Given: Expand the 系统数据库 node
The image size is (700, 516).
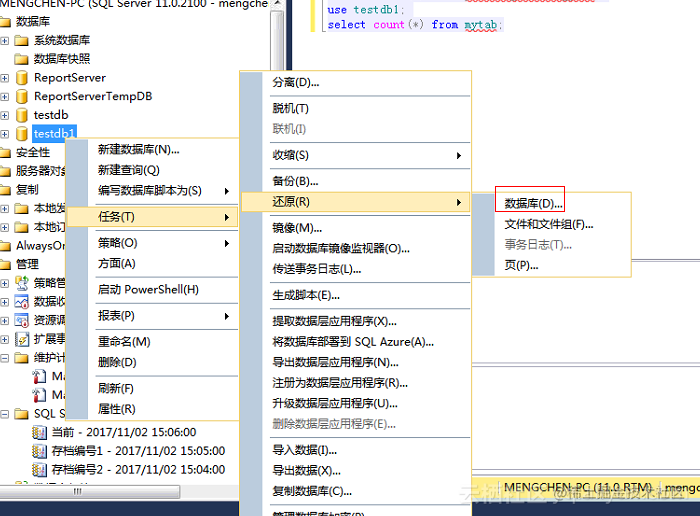Looking at the screenshot, I should pos(4,41).
